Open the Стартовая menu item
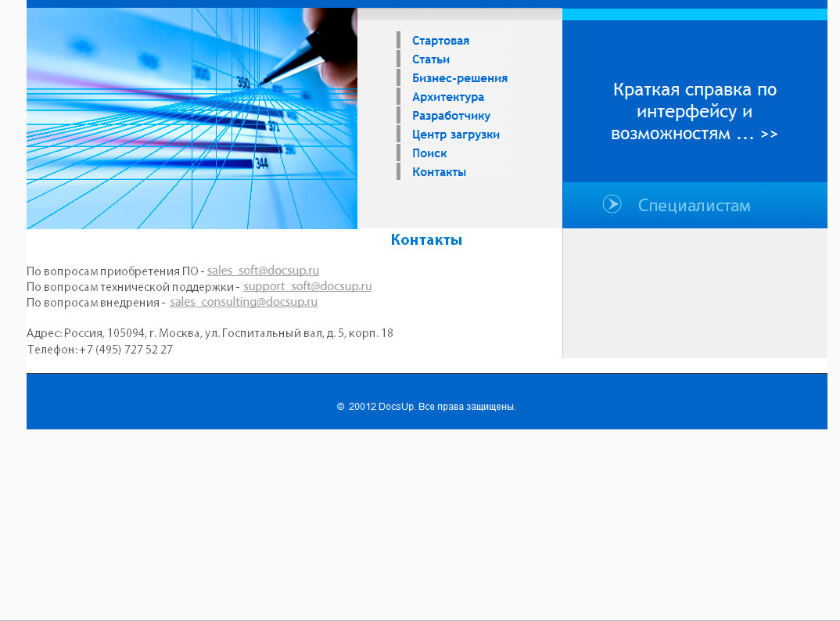The height and width of the screenshot is (621, 840). click(x=440, y=41)
